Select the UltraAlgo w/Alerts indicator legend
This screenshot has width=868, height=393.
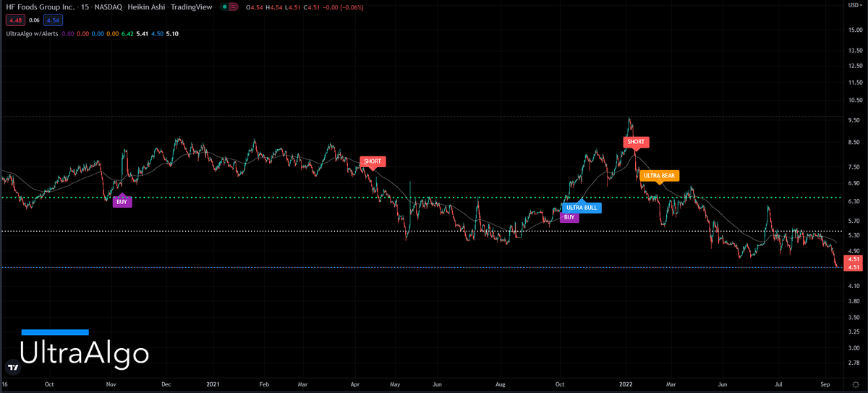point(31,33)
